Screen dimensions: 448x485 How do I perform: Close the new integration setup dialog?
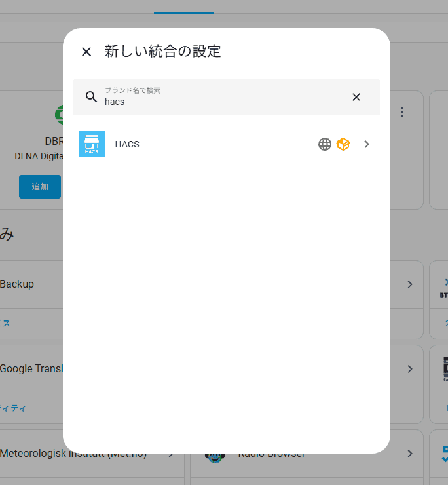pyautogui.click(x=86, y=52)
